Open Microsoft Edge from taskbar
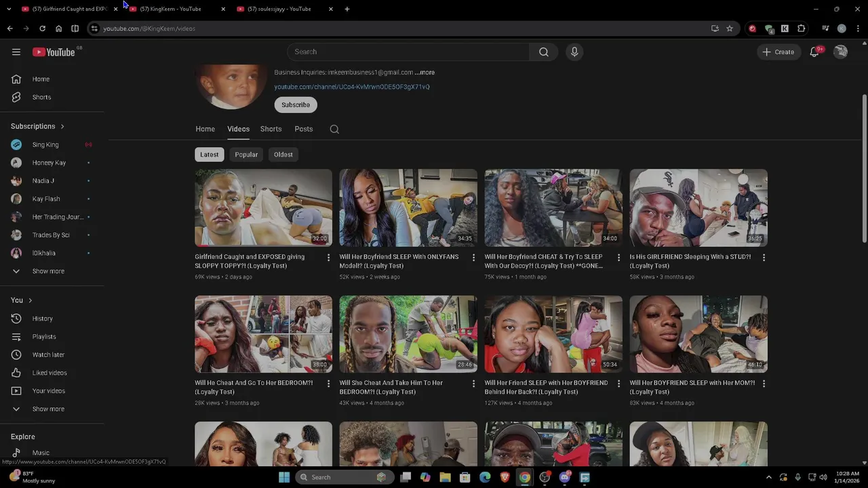The height and width of the screenshot is (488, 868). pos(485,477)
